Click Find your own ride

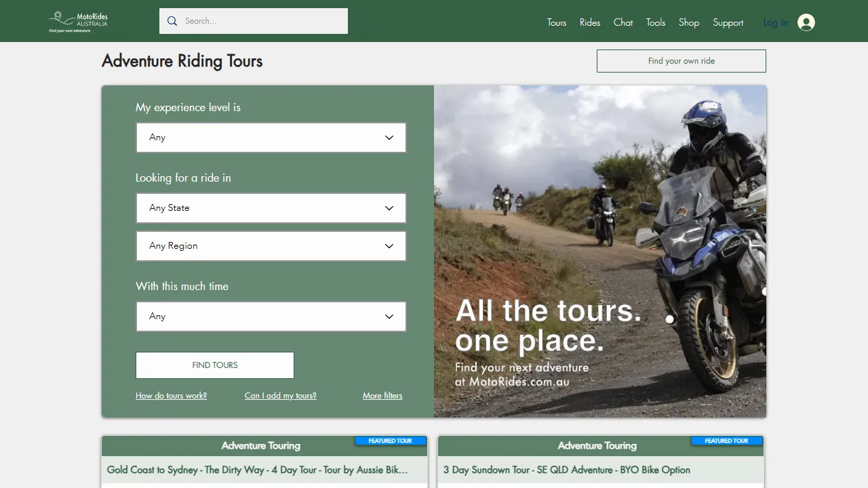pos(681,60)
